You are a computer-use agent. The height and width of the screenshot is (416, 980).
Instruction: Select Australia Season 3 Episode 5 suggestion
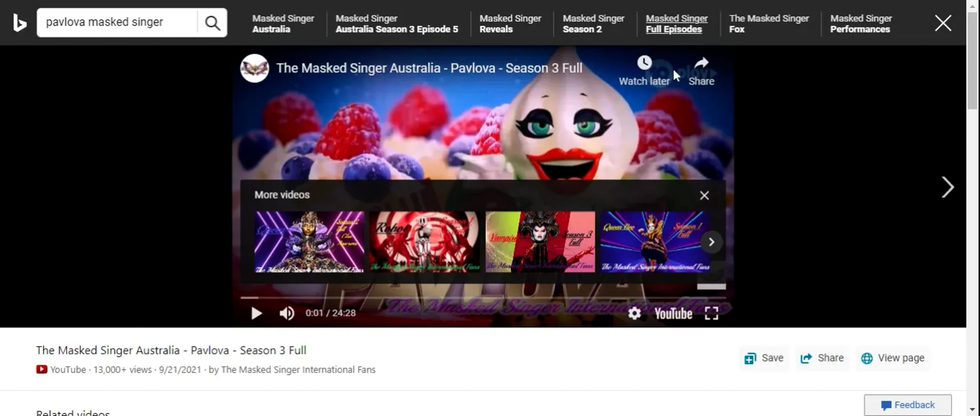point(397,24)
